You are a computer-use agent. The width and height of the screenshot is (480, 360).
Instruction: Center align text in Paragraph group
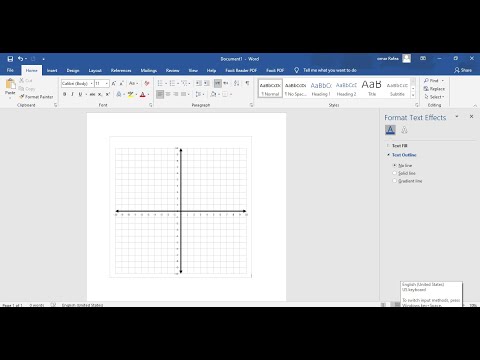pyautogui.click(x=168, y=94)
